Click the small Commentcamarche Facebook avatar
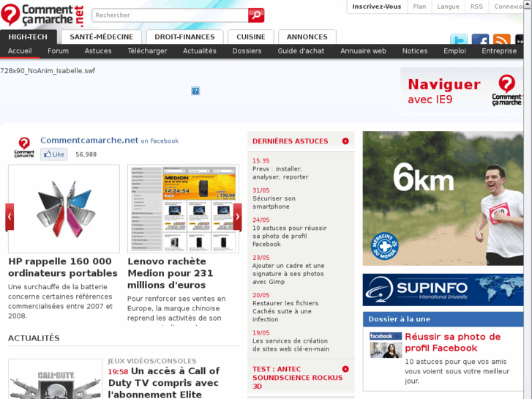Viewport: 532px width, 399px height. [x=24, y=147]
